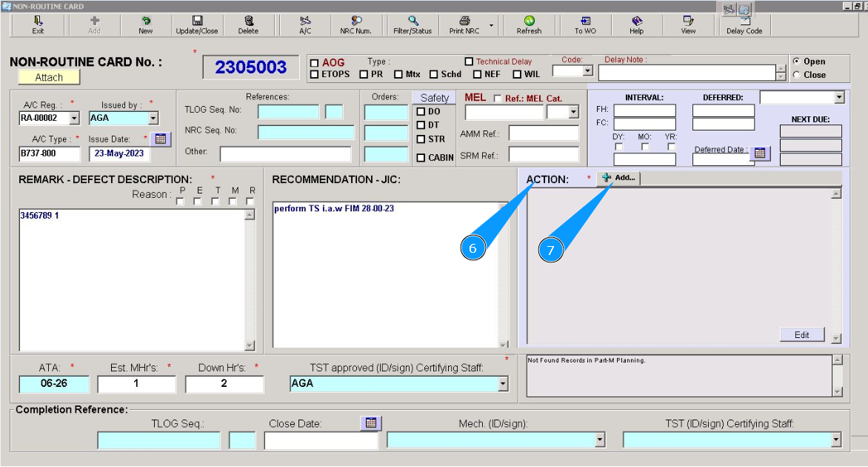Screen dimensions: 868x467
Task: Click the Edit button in Action
Action: pos(801,334)
